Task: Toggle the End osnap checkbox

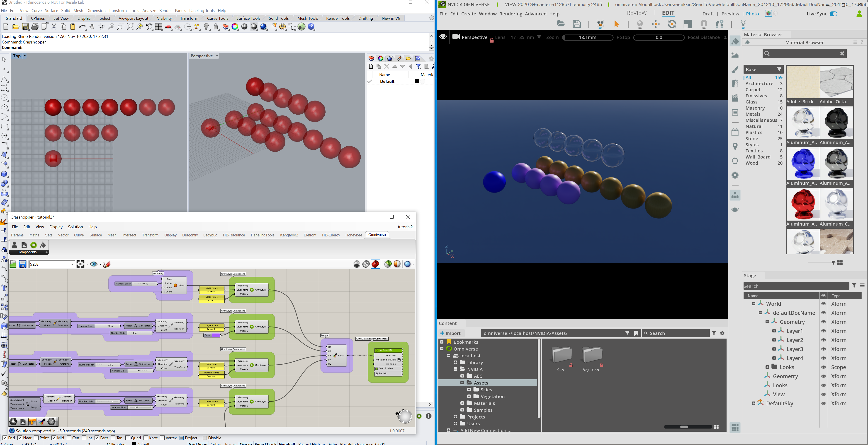Action: pos(5,438)
